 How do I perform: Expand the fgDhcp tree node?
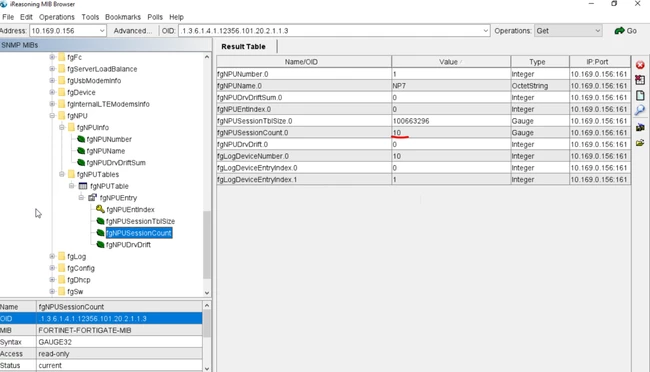(52, 280)
